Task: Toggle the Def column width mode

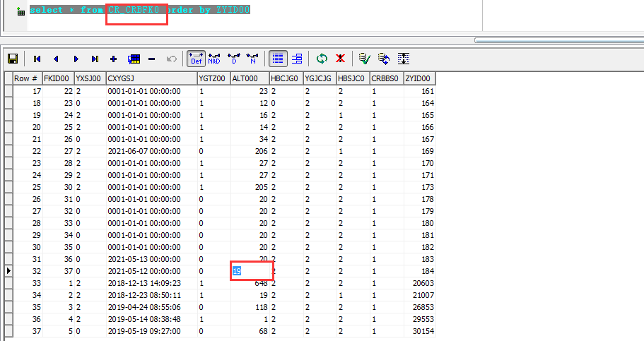Action: (x=196, y=59)
